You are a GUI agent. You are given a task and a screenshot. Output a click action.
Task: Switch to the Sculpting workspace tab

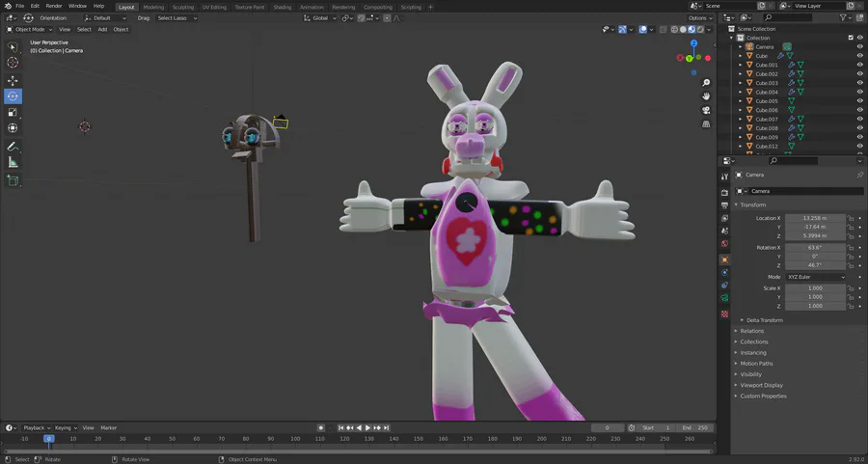click(182, 7)
